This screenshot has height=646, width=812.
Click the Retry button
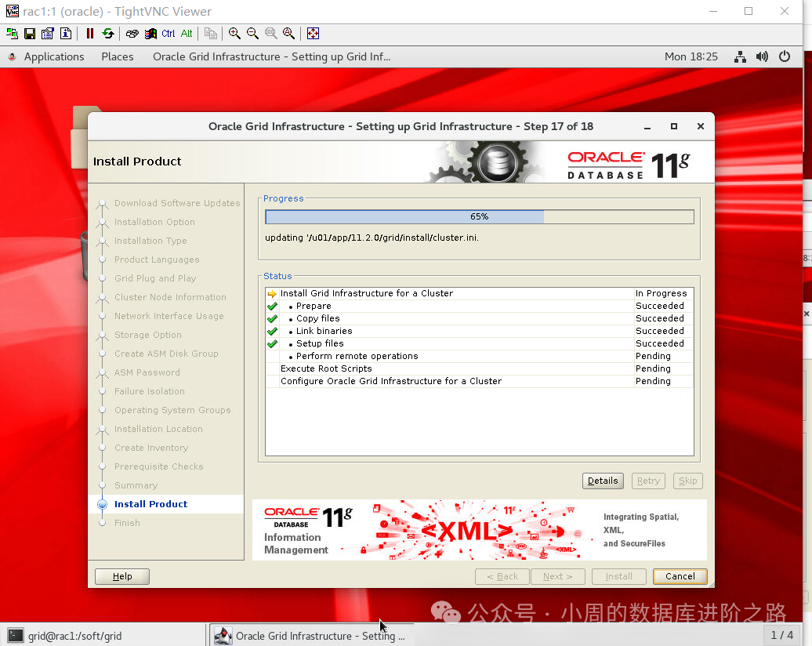tap(648, 481)
